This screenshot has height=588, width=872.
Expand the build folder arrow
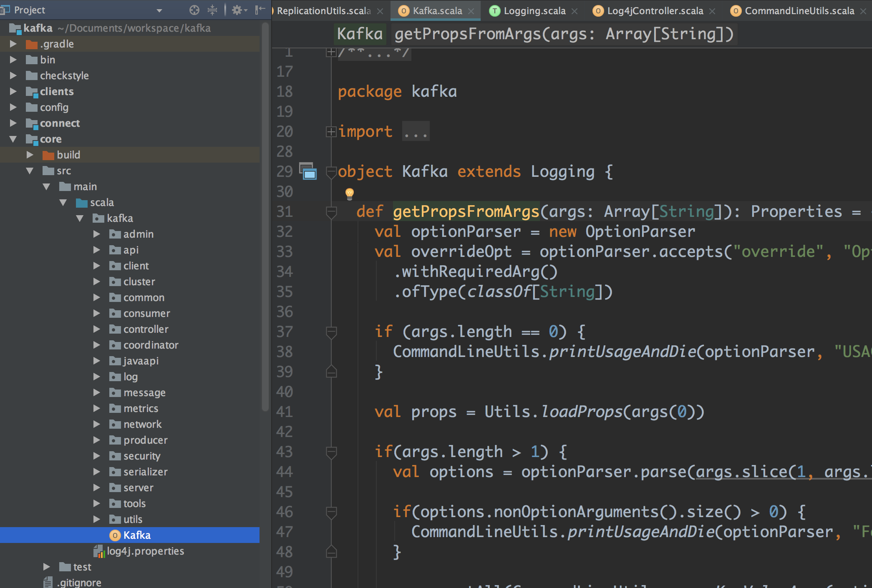[x=30, y=155]
